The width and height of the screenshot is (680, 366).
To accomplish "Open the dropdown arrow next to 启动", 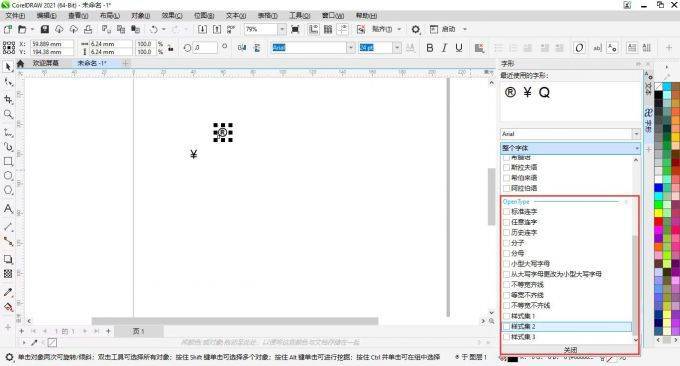I will [465, 29].
